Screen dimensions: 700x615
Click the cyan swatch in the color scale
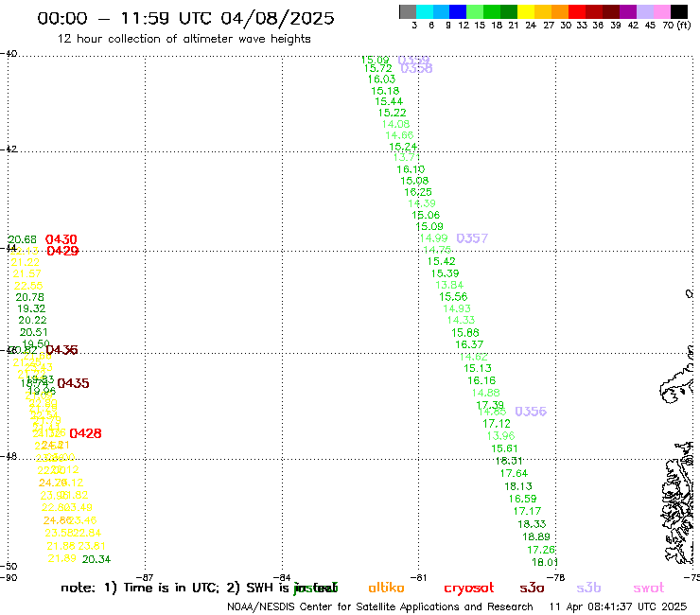pyautogui.click(x=425, y=11)
